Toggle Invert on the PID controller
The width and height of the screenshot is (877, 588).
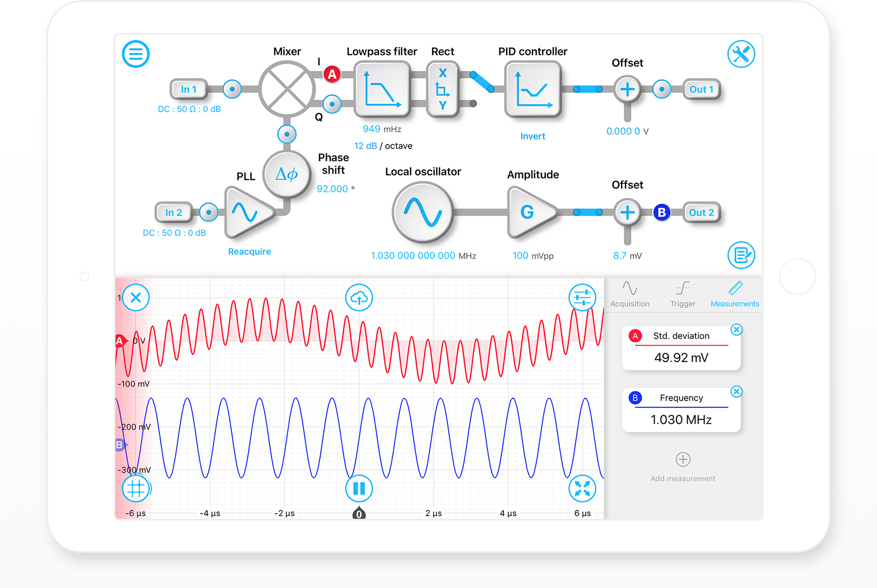coord(532,136)
